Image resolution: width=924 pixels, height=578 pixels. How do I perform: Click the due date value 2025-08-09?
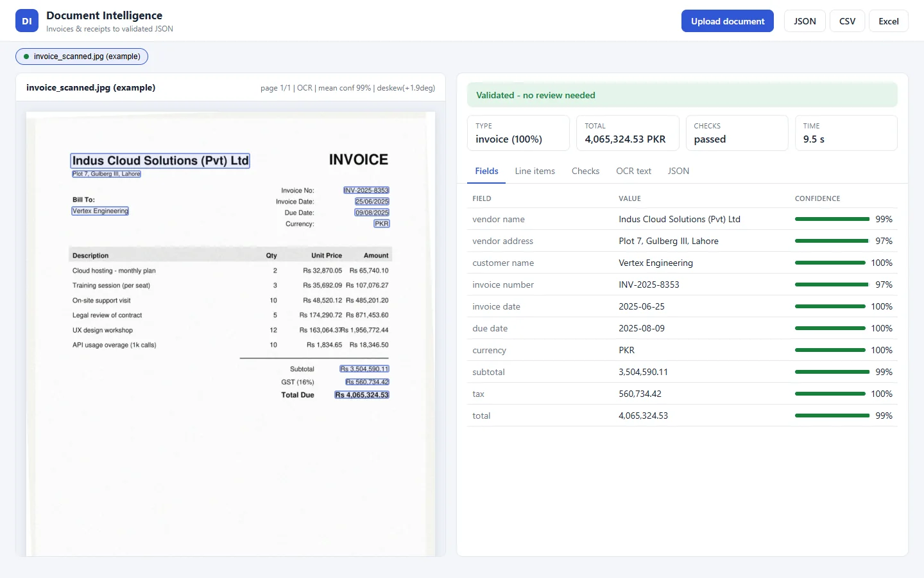pyautogui.click(x=642, y=328)
